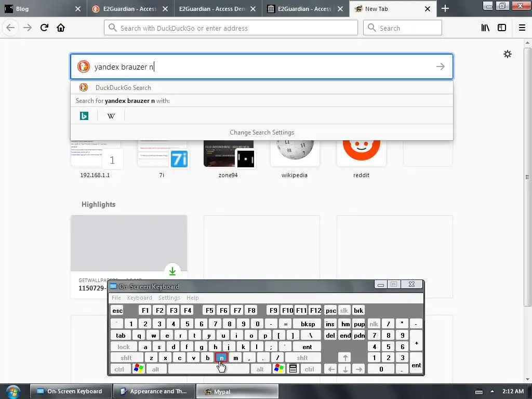Click the tab key on on-screen keyboard
Screen dimensions: 532x399
pyautogui.click(x=121, y=335)
